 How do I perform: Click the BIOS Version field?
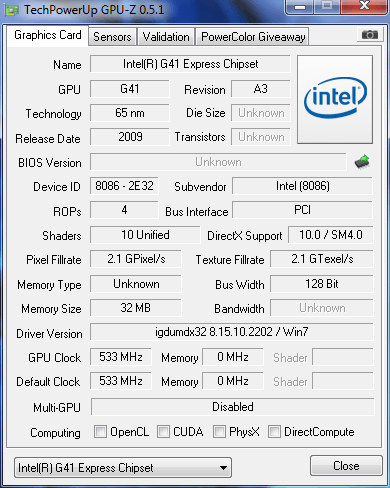click(x=218, y=162)
